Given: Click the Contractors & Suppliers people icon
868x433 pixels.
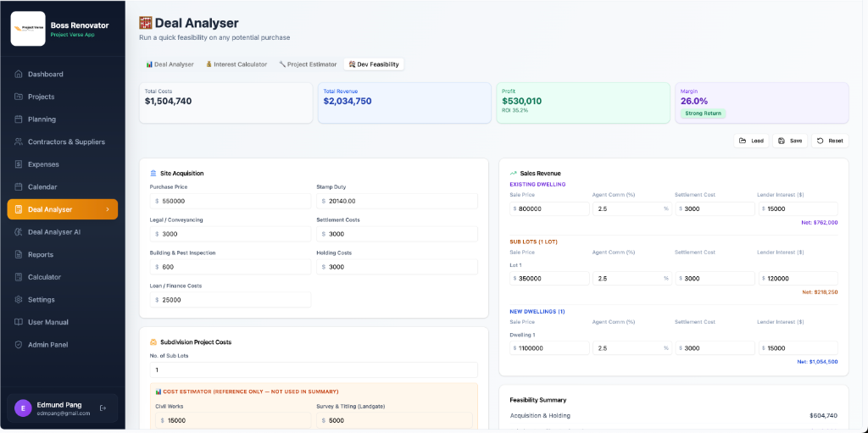Looking at the screenshot, I should (x=19, y=142).
